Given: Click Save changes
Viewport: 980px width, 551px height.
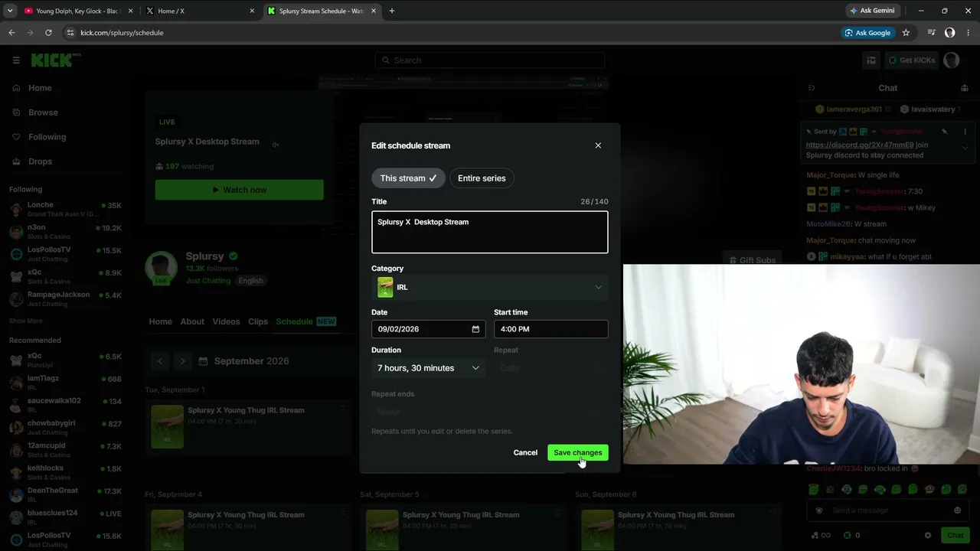Looking at the screenshot, I should [x=578, y=452].
